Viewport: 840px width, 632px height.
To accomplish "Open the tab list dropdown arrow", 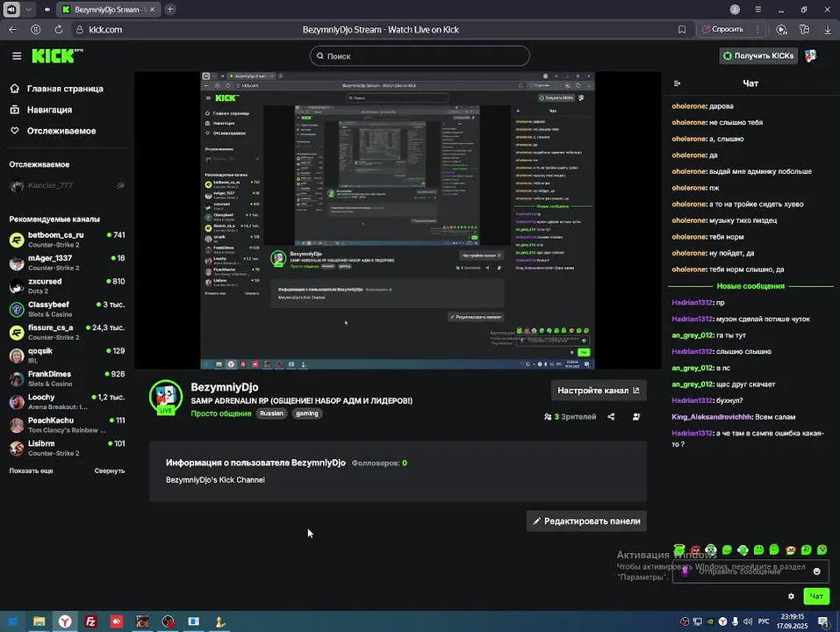I will [x=28, y=9].
